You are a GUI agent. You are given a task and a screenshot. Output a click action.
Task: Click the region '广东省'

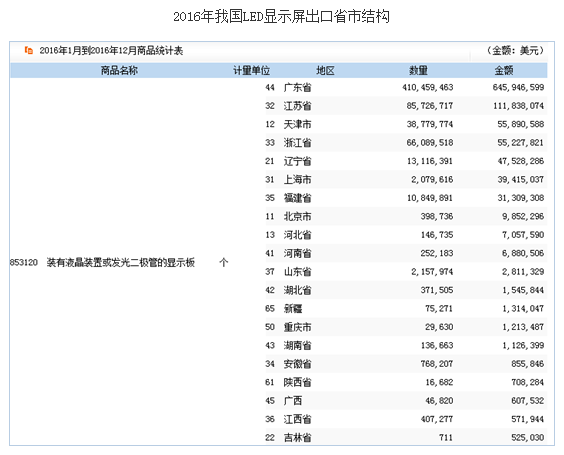click(x=297, y=87)
